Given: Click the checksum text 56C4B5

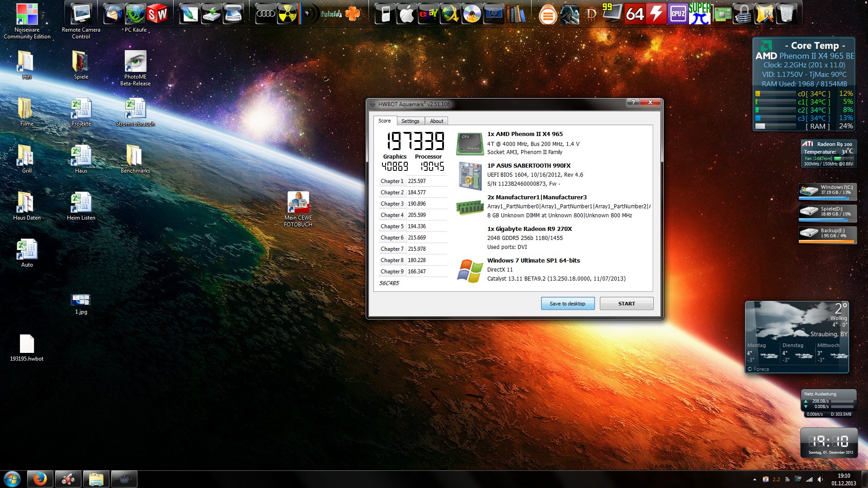Looking at the screenshot, I should tap(389, 283).
